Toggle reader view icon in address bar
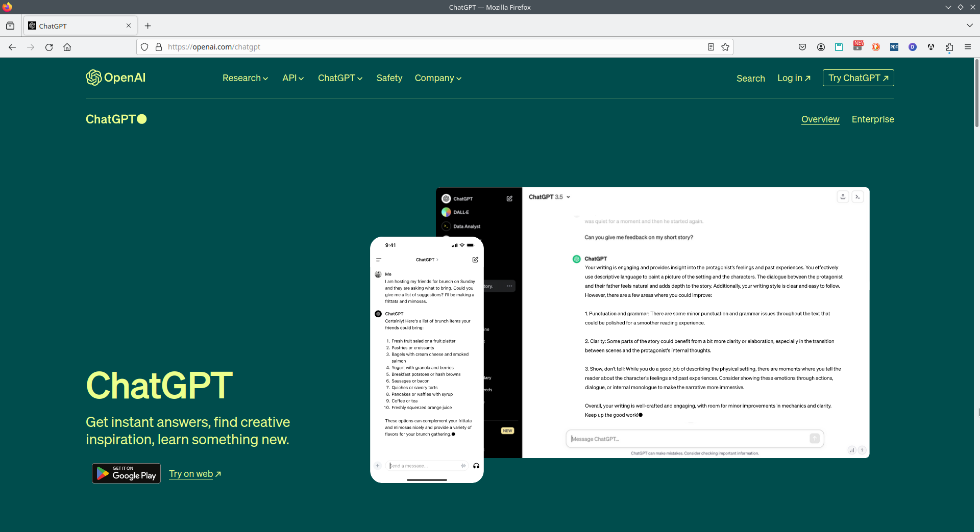This screenshot has height=532, width=980. pos(710,47)
